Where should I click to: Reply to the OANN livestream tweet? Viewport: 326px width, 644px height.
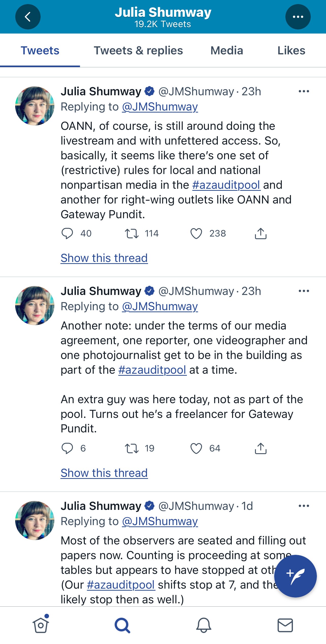(x=67, y=233)
